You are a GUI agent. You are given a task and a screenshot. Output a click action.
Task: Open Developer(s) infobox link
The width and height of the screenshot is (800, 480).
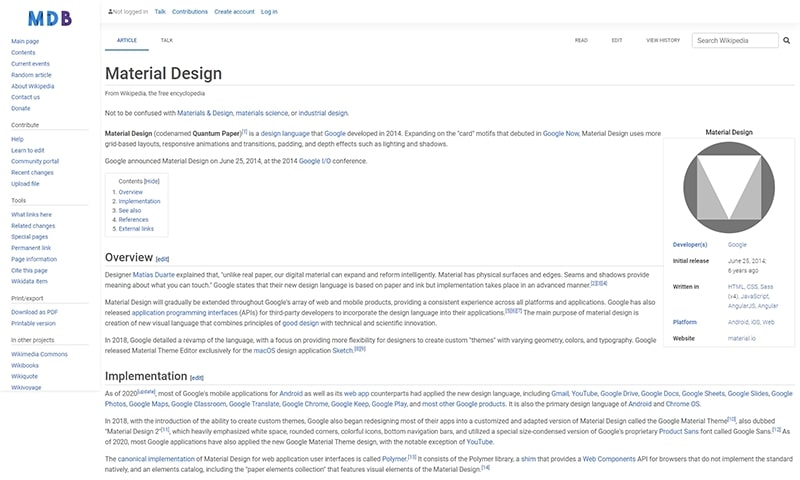[690, 245]
